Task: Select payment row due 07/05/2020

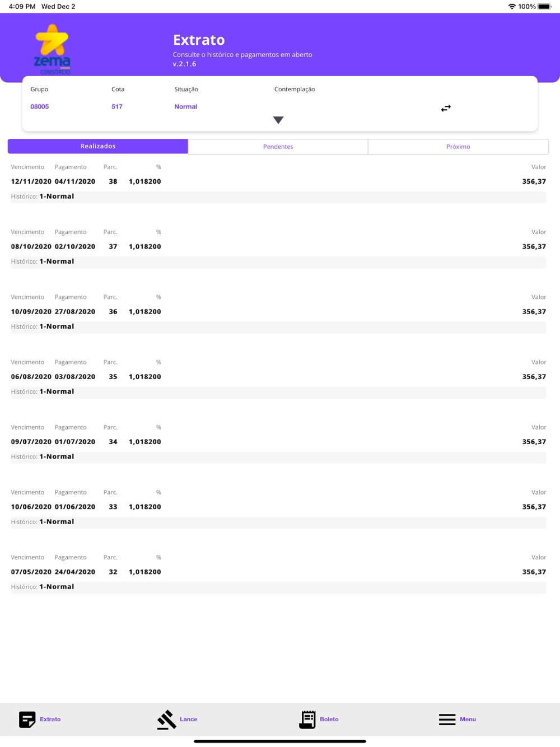Action: tap(278, 572)
